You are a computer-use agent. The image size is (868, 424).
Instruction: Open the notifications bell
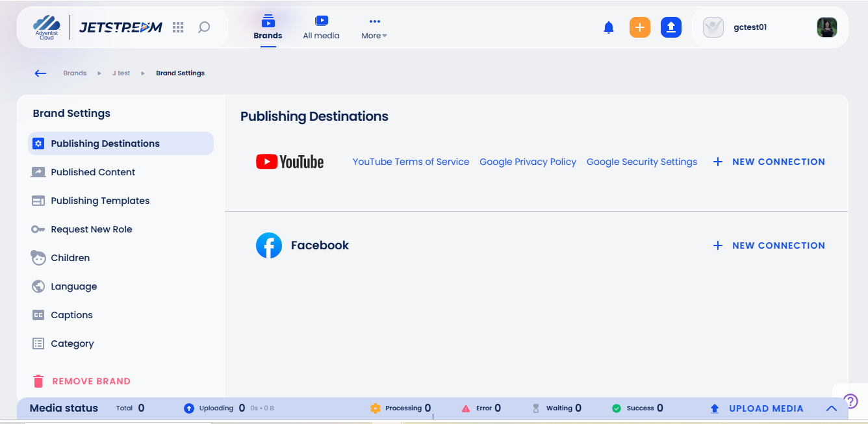click(609, 27)
